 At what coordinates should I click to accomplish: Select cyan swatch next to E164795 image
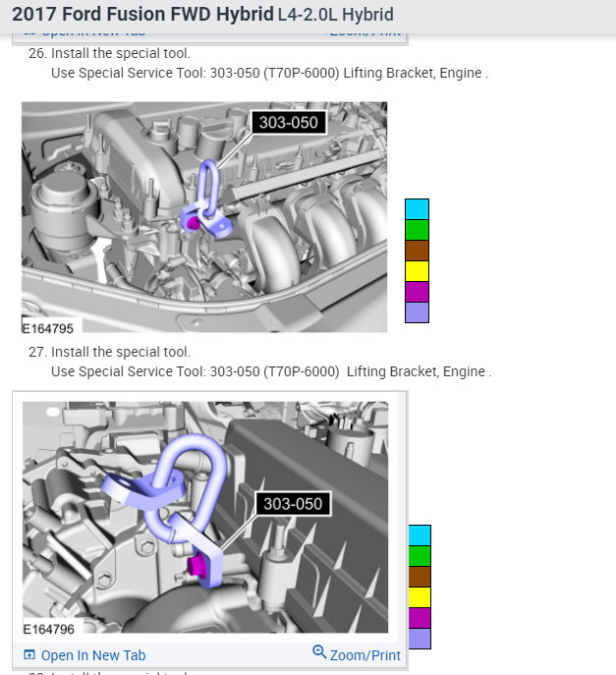pyautogui.click(x=417, y=209)
